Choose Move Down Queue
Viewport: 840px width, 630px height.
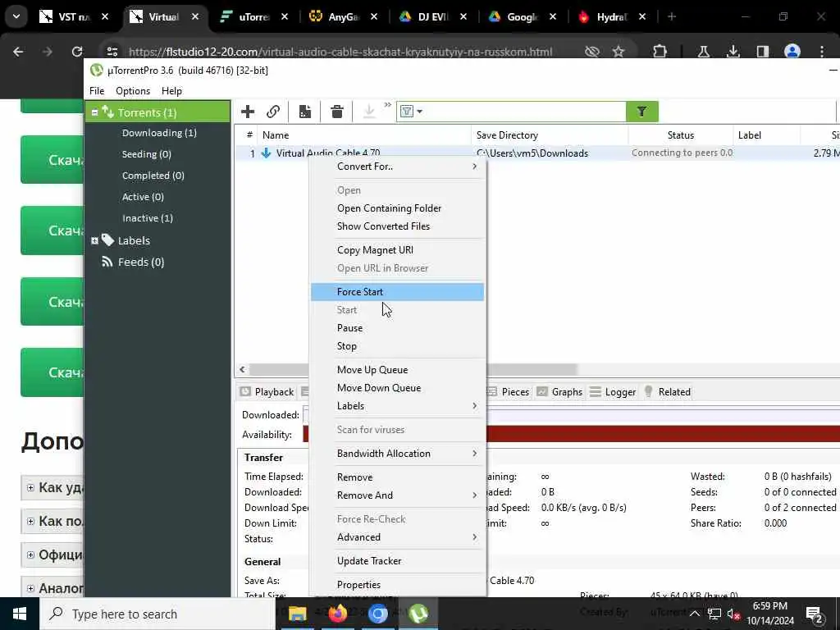click(x=397, y=388)
